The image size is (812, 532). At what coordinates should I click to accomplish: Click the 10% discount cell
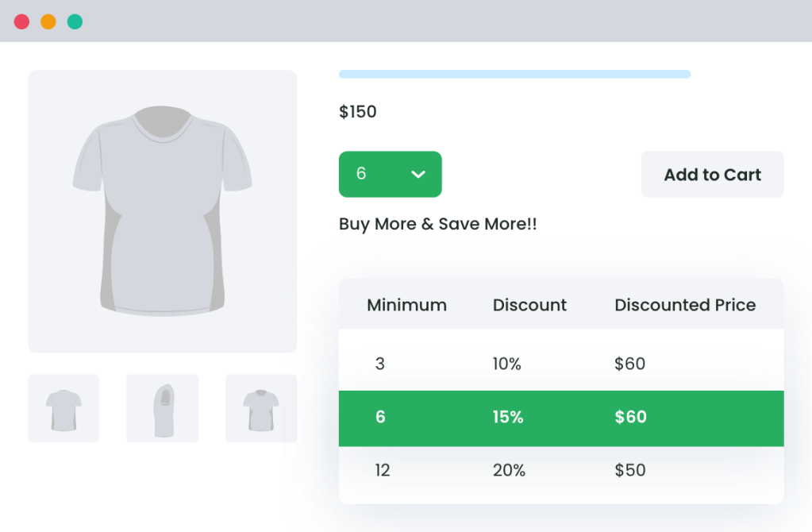pos(506,364)
